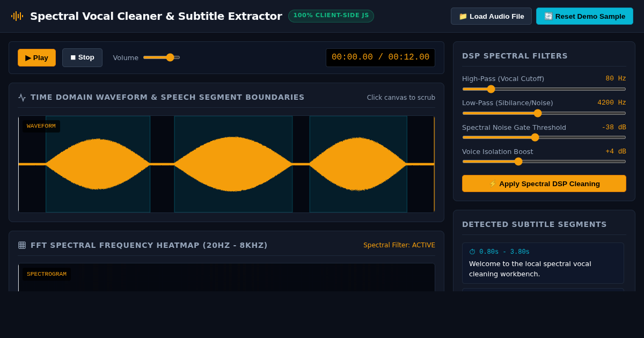
Task: Click the WAVEFORM canvas label
Action: [x=41, y=126]
